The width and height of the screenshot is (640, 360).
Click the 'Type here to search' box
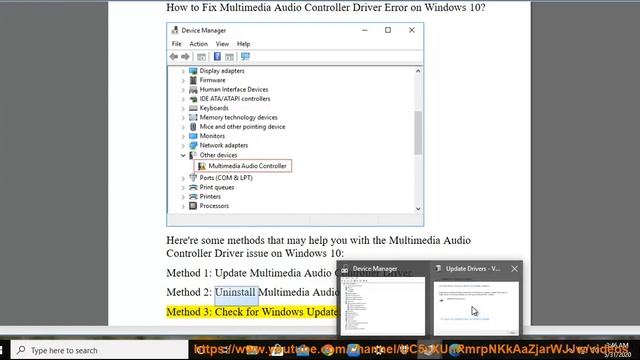tap(99, 350)
